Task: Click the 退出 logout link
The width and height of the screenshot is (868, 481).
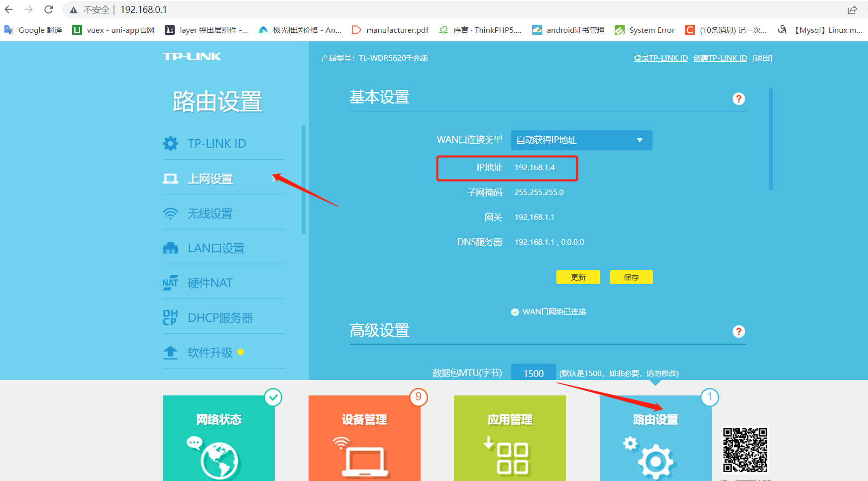Action: tap(762, 58)
